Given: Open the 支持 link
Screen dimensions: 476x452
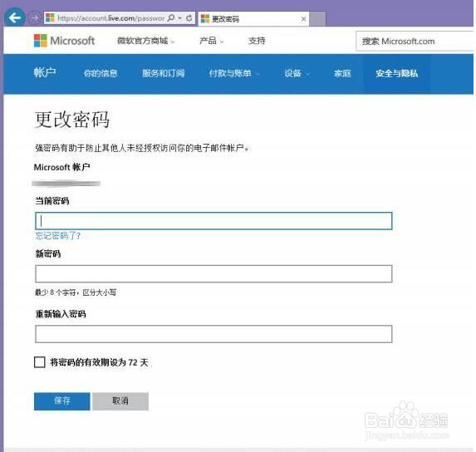Looking at the screenshot, I should [x=257, y=41].
